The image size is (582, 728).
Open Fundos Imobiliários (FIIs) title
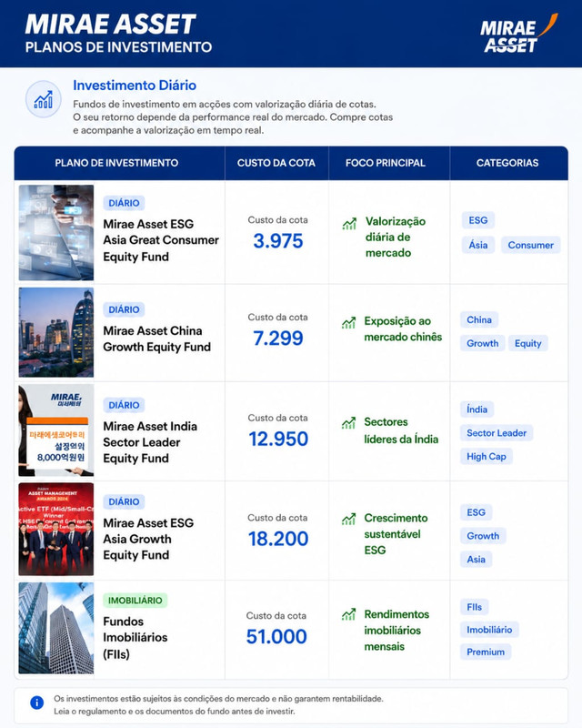point(135,638)
